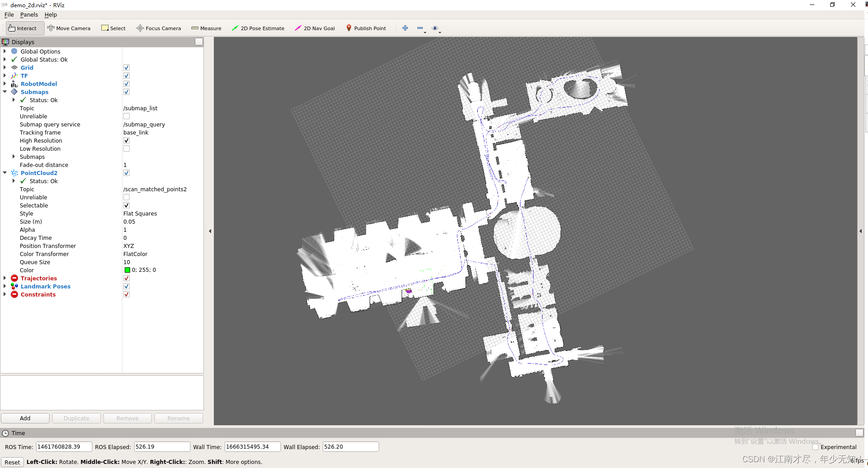The image size is (868, 468).
Task: Click the green PointCloud2 color swatch
Action: click(127, 270)
